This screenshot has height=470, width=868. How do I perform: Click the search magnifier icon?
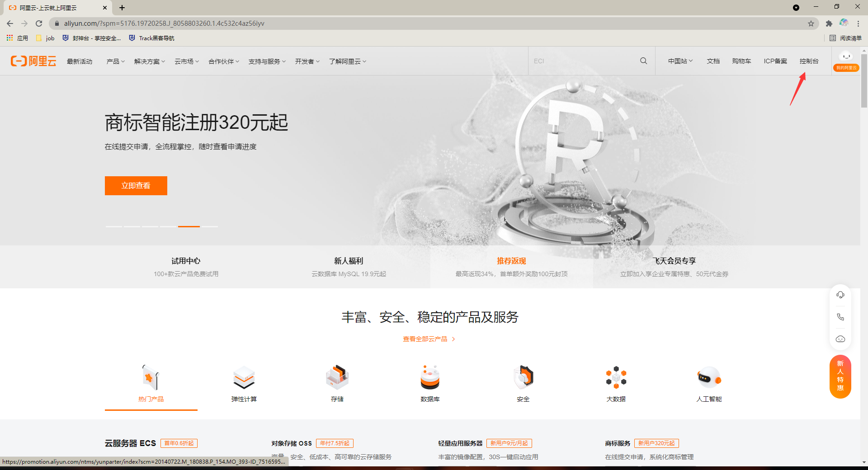pos(643,61)
